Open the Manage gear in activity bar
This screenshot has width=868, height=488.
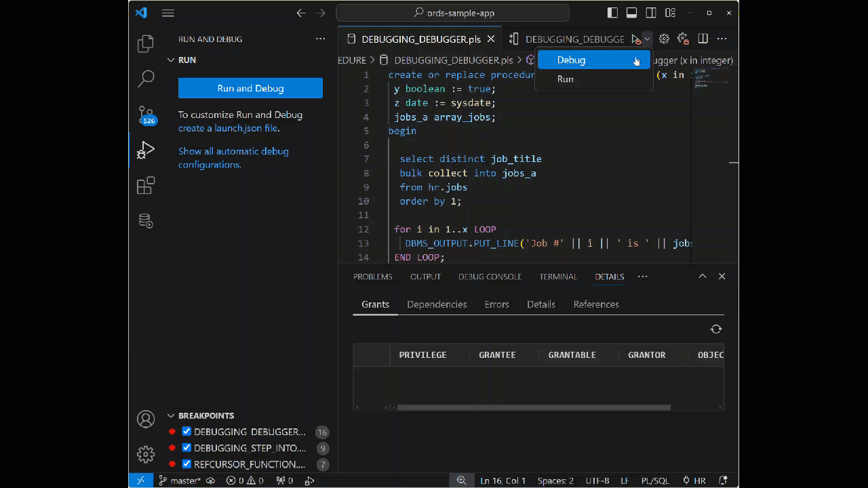146,454
